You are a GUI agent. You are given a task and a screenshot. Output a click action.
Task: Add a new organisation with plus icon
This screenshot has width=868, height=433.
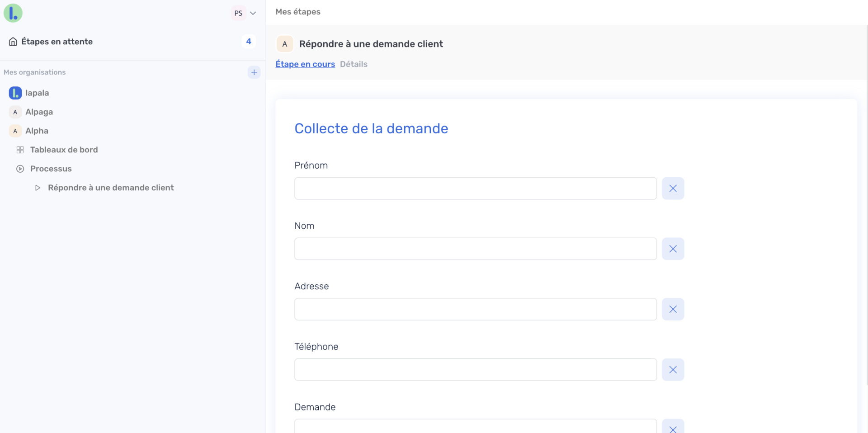click(x=254, y=72)
